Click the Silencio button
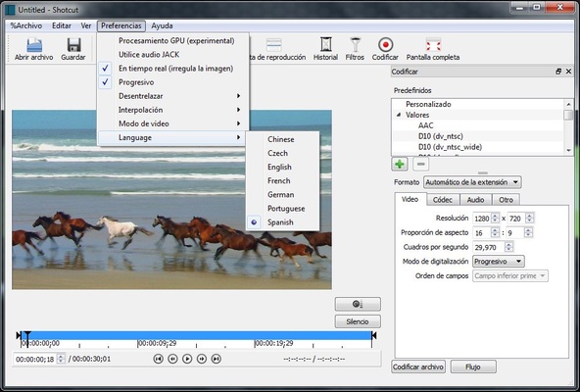Viewport: 580px width, 392px height. [358, 321]
